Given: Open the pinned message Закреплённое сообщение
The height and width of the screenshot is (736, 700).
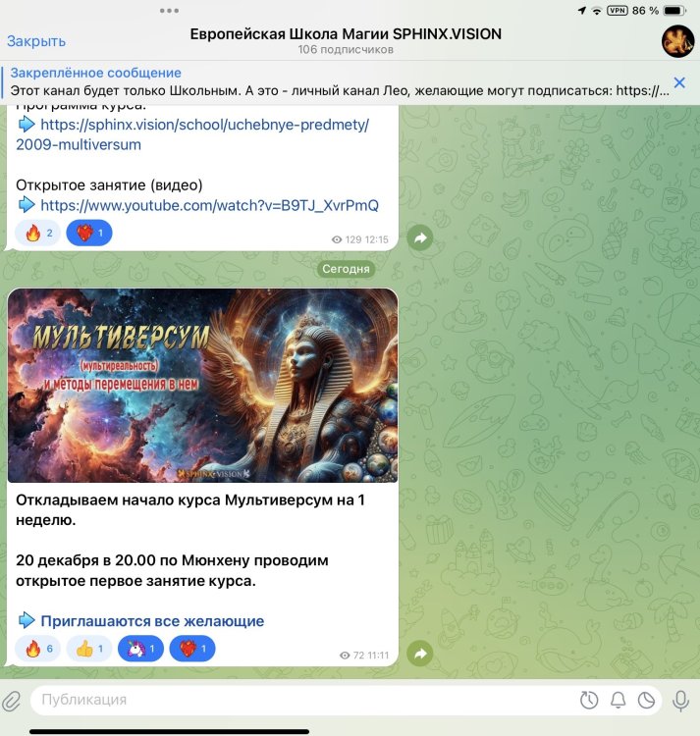Looking at the screenshot, I should (x=334, y=82).
